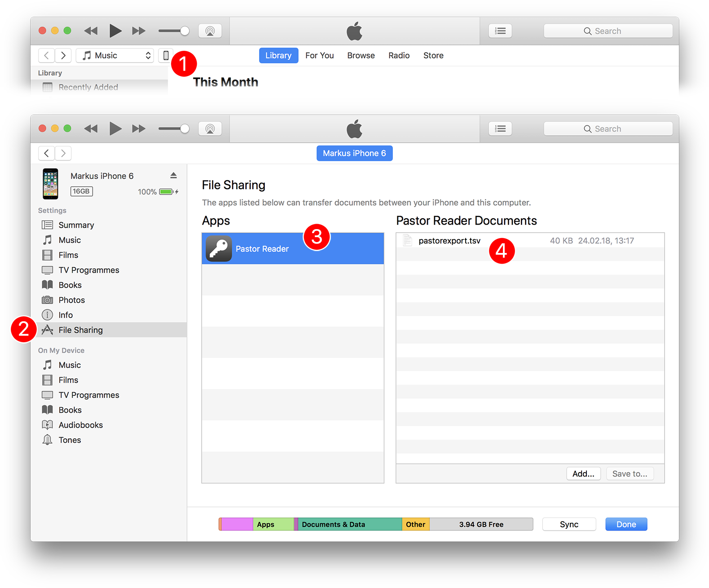
Task: Click the Add... button
Action: pos(583,474)
